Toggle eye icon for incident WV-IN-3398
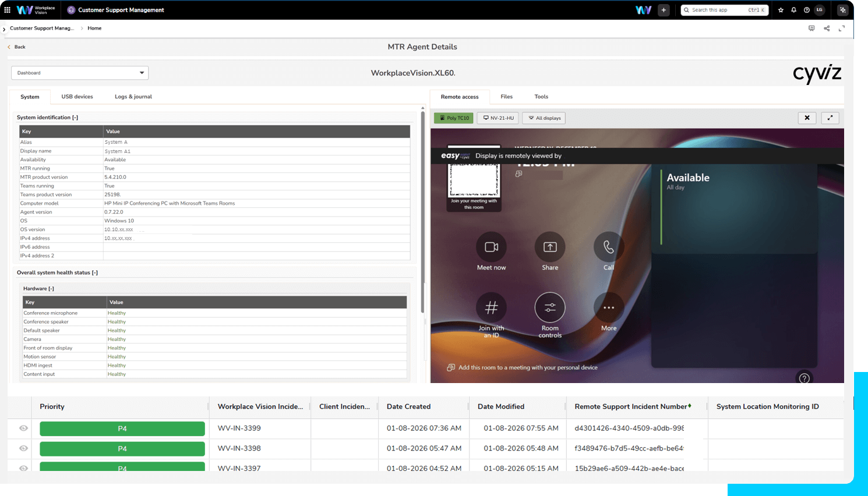The width and height of the screenshot is (868, 496). pos(23,448)
